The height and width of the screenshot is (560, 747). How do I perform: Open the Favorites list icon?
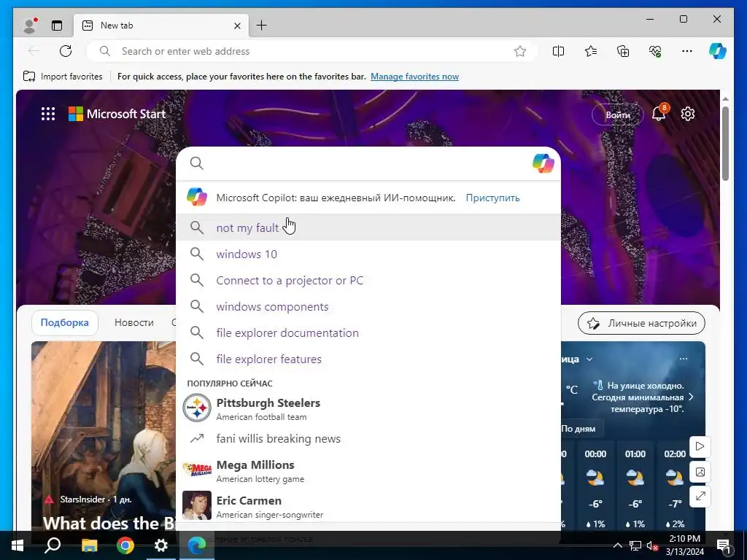[591, 51]
